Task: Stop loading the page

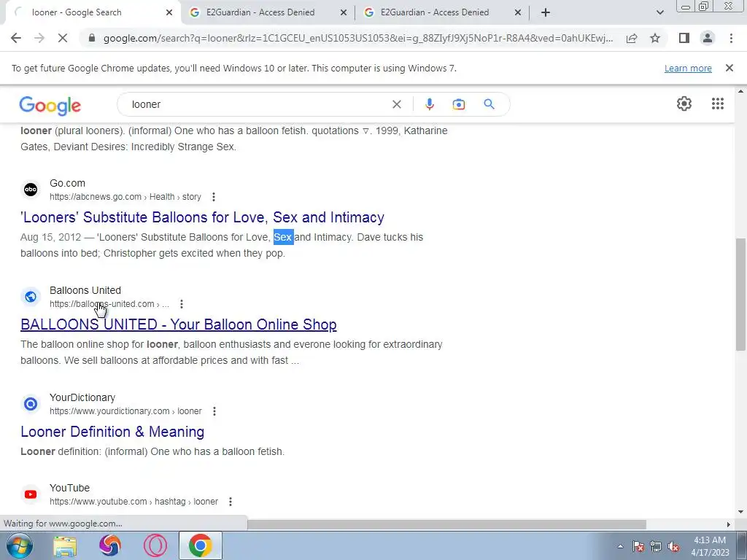Action: pos(63,38)
